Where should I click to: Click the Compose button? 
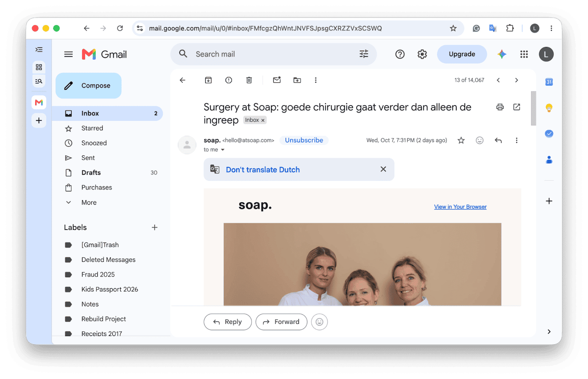click(88, 86)
